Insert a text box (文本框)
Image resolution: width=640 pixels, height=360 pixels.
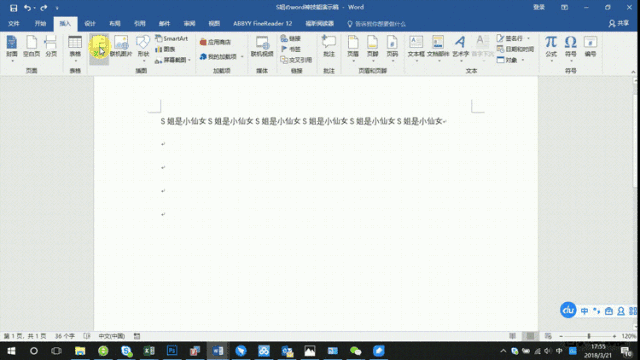416,48
